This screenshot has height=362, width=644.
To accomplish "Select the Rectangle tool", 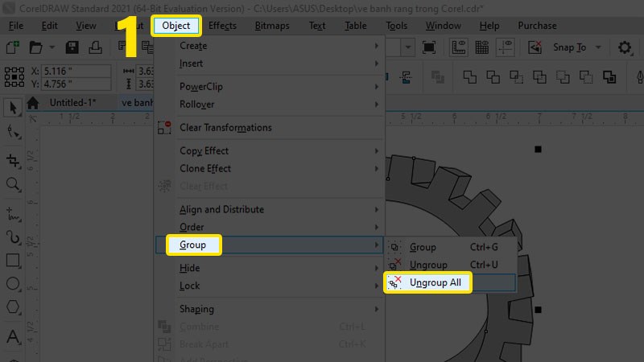I will point(13,260).
